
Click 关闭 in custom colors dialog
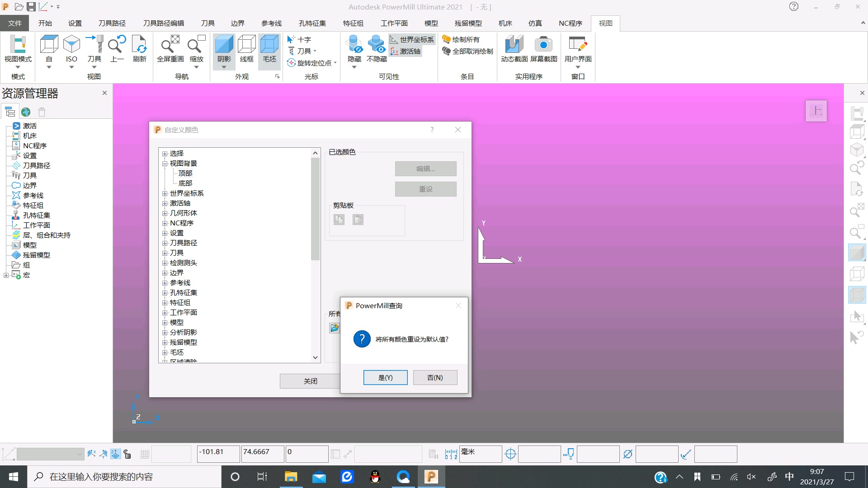[310, 381]
